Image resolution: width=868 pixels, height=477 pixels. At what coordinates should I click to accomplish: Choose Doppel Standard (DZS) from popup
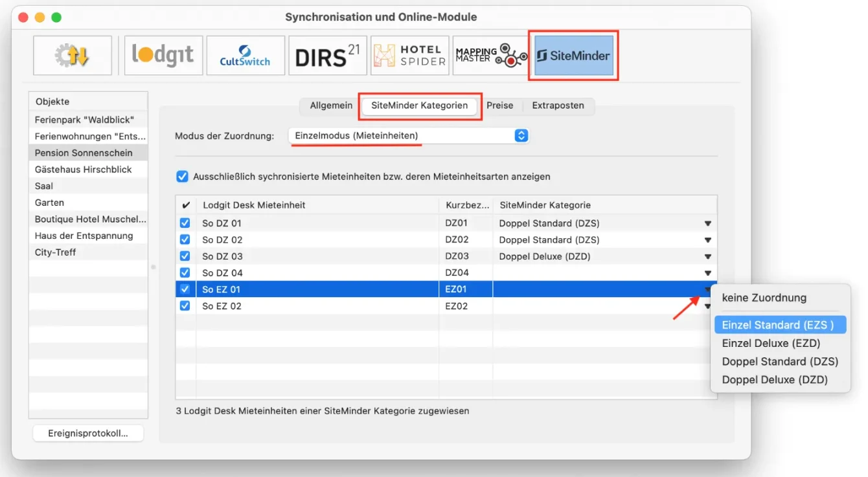780,361
